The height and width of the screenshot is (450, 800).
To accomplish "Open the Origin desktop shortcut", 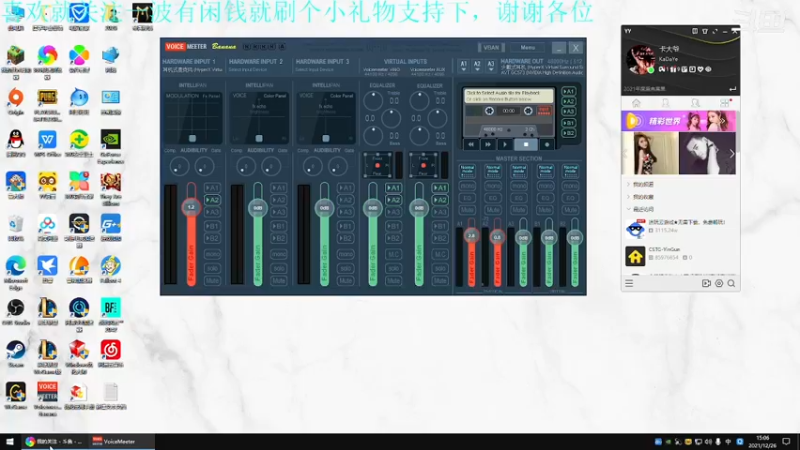I will click(x=16, y=101).
